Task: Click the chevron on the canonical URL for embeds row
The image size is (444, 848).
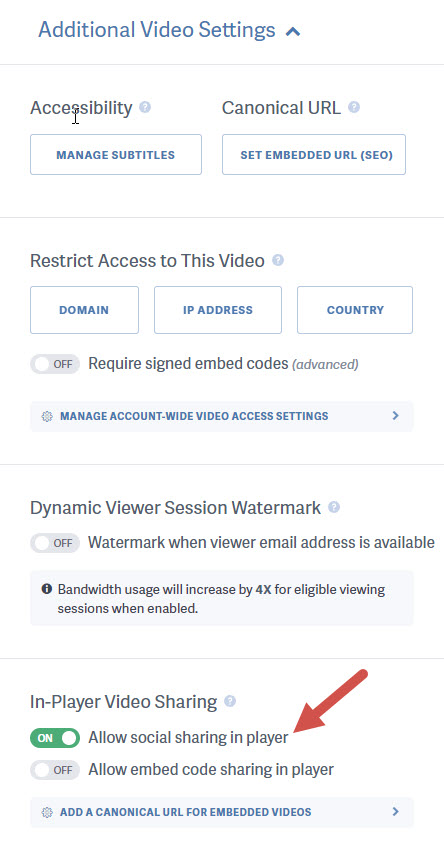Action: tap(395, 812)
